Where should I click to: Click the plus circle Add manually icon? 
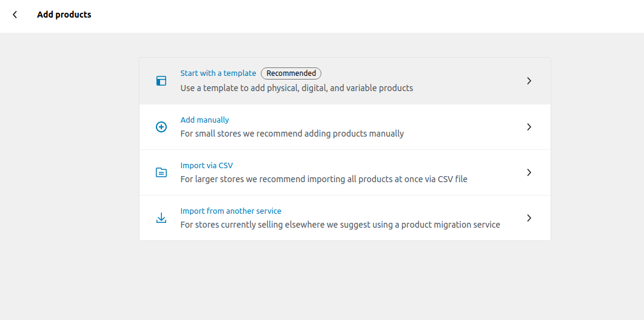point(161,127)
